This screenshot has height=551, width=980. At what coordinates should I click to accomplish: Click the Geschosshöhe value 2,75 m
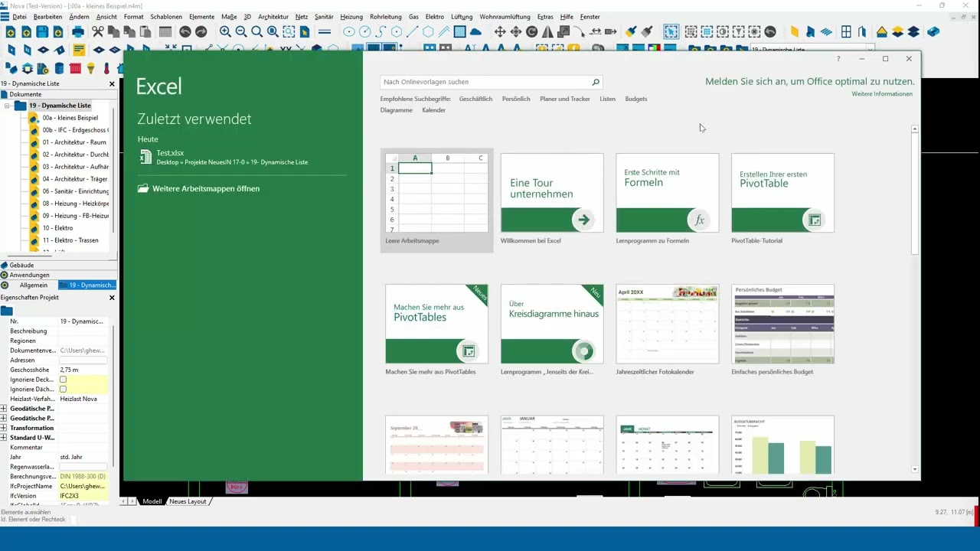tap(83, 370)
